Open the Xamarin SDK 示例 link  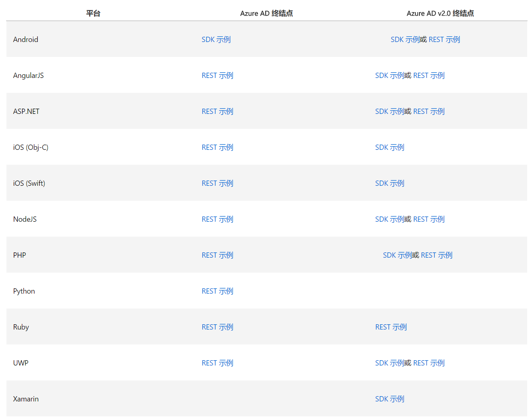(x=390, y=399)
